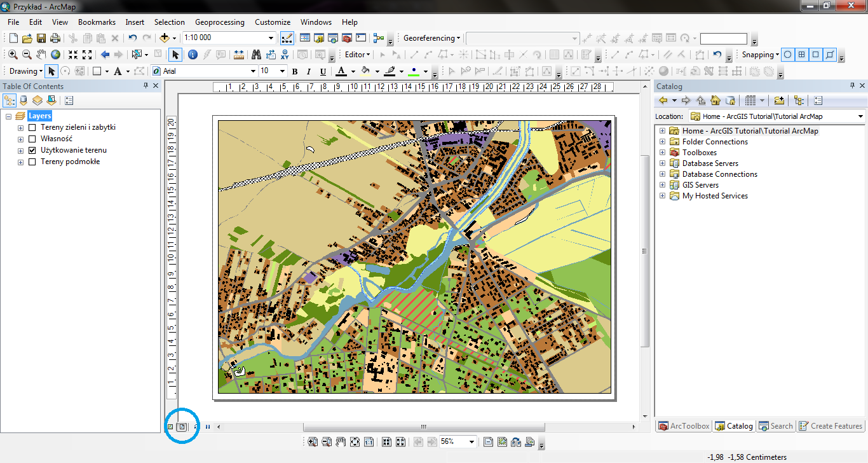Click the Line Color swatch button

pos(390,71)
